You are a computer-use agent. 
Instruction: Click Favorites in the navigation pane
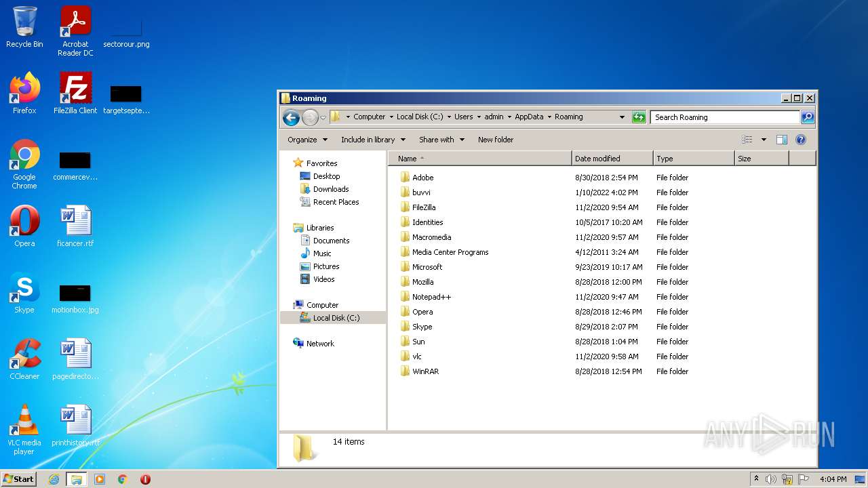pos(321,163)
